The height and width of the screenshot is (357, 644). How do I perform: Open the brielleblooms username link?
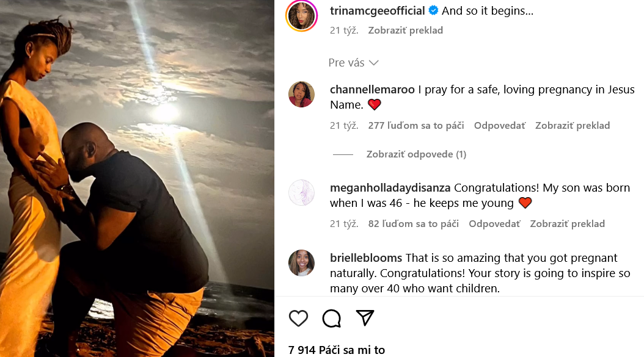point(366,258)
